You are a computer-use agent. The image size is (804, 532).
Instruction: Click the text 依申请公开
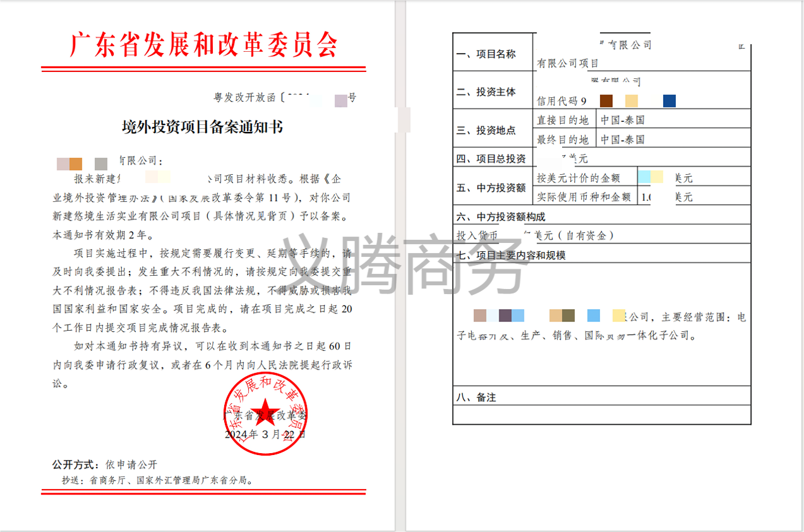(x=131, y=464)
